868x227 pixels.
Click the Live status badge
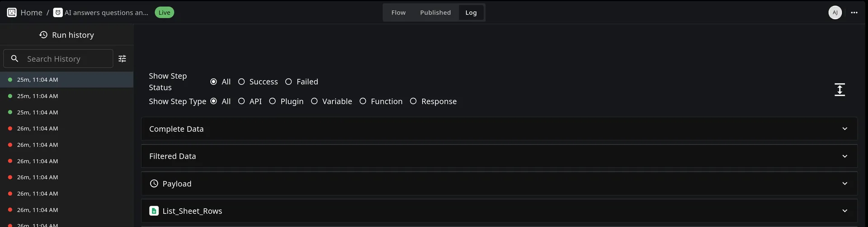click(x=165, y=13)
